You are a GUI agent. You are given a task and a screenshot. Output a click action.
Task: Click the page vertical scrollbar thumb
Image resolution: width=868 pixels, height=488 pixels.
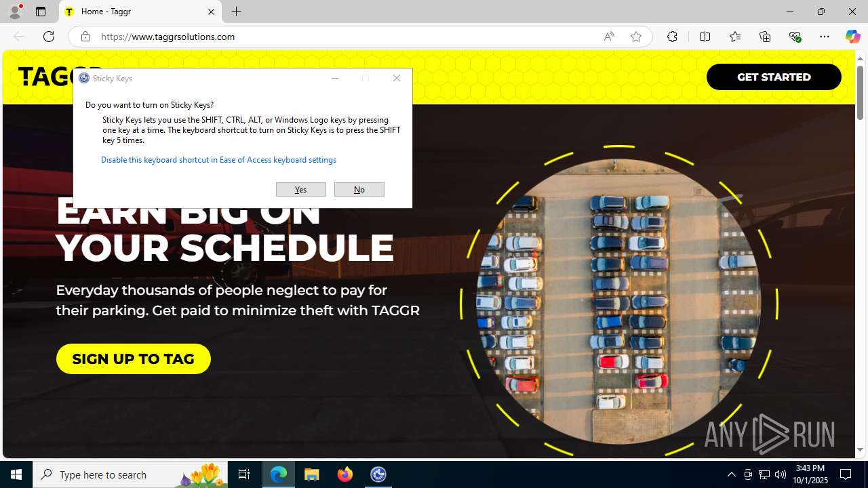[x=860, y=91]
